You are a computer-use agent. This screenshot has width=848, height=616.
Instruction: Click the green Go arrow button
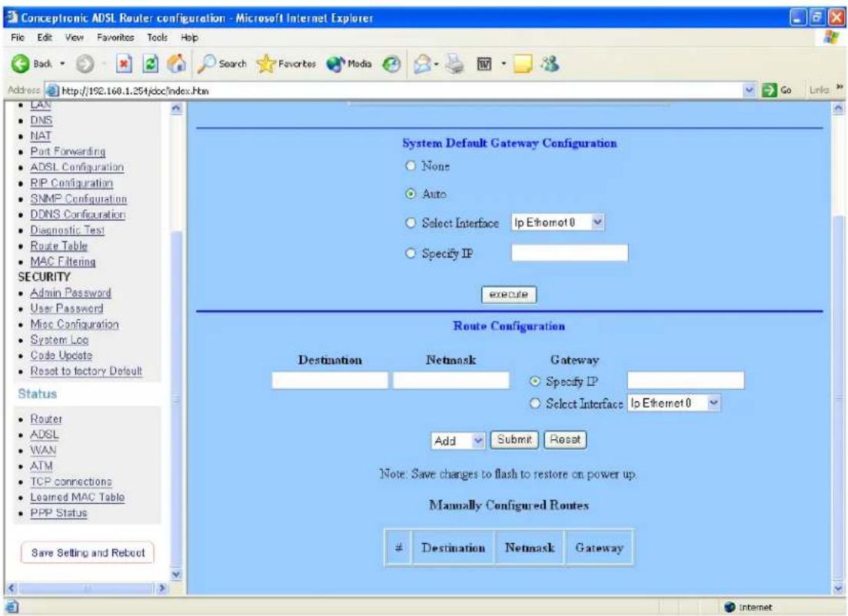(769, 90)
